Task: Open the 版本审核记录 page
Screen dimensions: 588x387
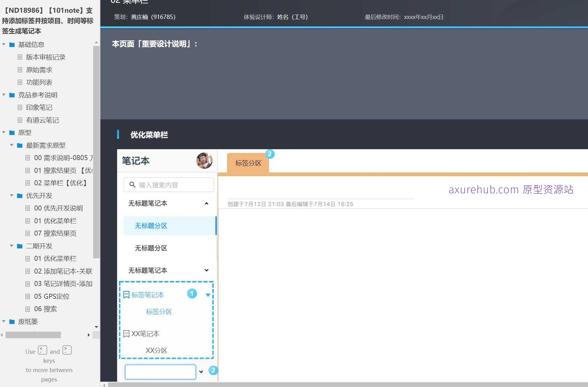Action: [46, 57]
